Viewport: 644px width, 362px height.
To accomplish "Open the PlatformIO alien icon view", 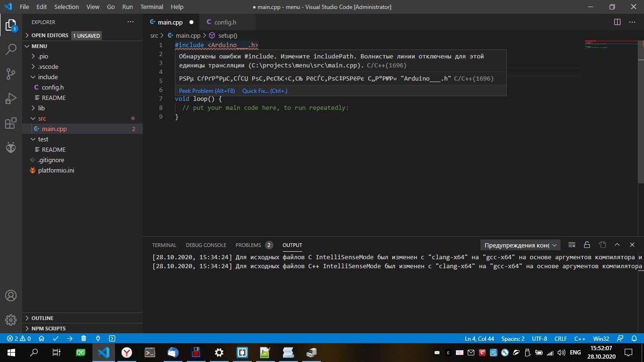I will point(11,148).
